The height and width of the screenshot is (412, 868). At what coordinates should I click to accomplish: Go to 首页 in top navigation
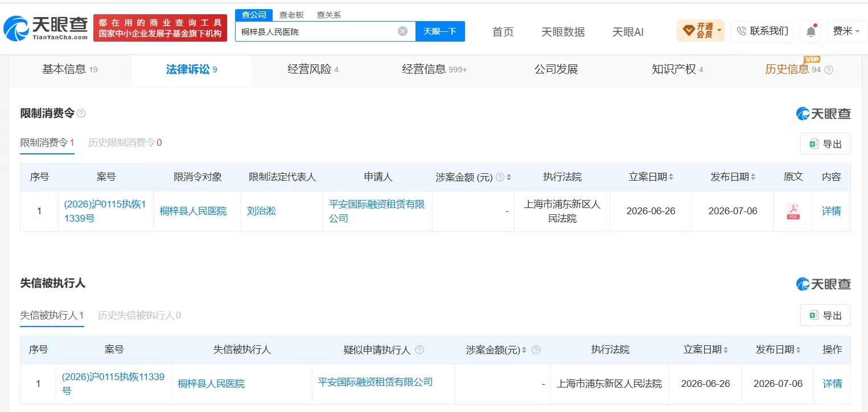[503, 32]
